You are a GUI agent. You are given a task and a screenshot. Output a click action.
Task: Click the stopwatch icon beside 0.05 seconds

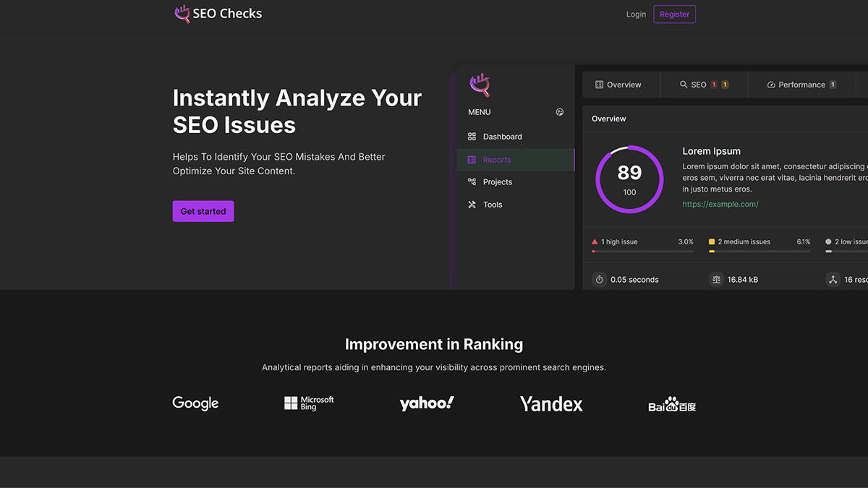tap(599, 280)
